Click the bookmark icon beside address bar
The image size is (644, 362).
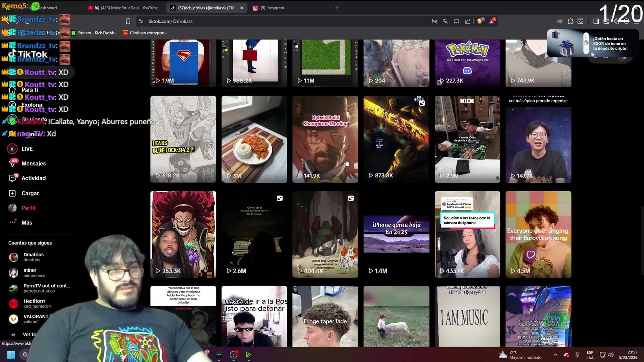point(128,21)
